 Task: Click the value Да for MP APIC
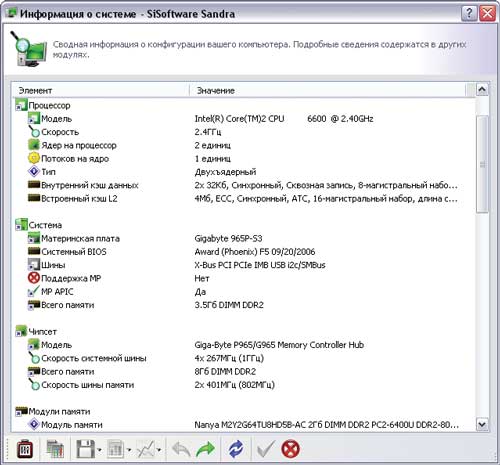(x=200, y=292)
